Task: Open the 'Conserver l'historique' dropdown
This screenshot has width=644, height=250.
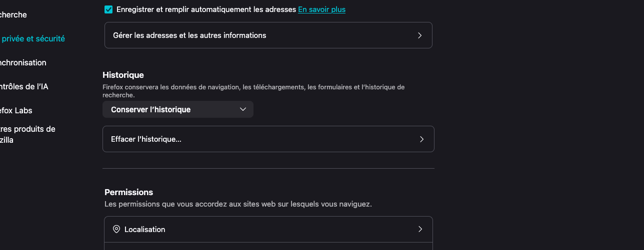Action: [177, 109]
